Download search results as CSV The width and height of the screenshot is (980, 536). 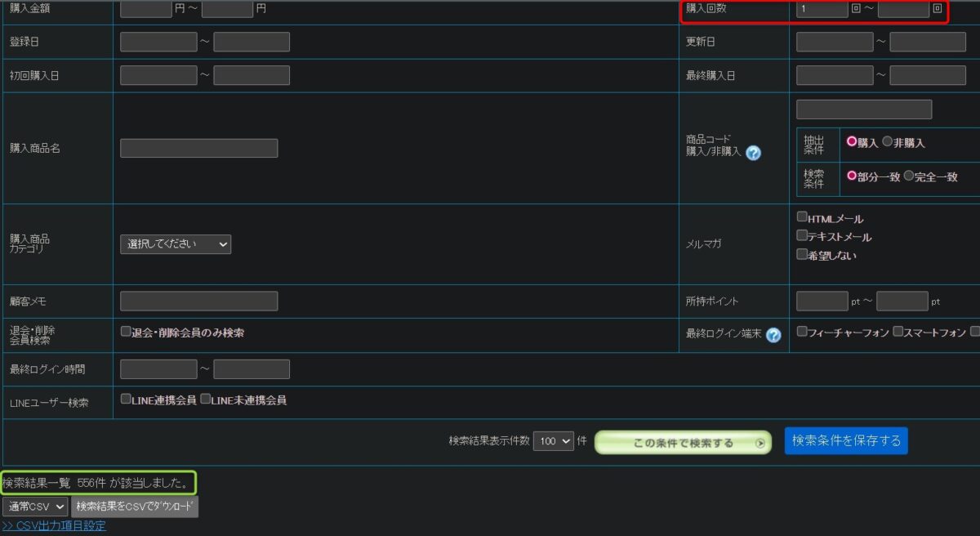click(135, 507)
